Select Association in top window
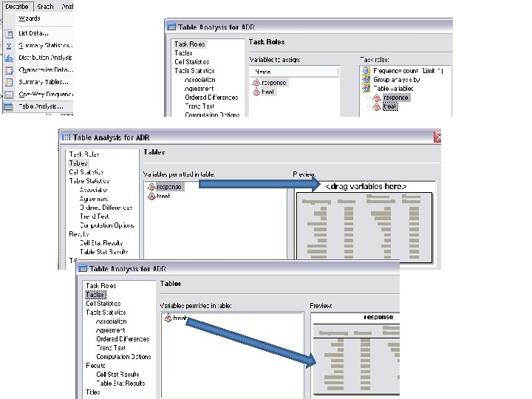 (199, 80)
